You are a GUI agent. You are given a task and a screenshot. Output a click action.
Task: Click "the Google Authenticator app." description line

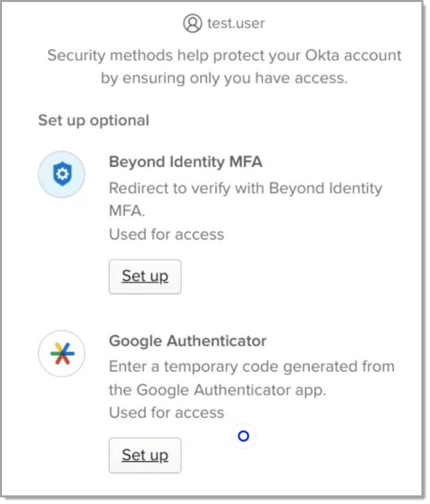218,389
